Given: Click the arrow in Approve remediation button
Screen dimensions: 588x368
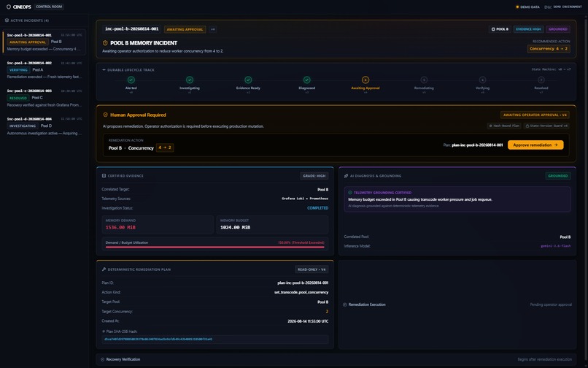Looking at the screenshot, I should click(x=556, y=145).
